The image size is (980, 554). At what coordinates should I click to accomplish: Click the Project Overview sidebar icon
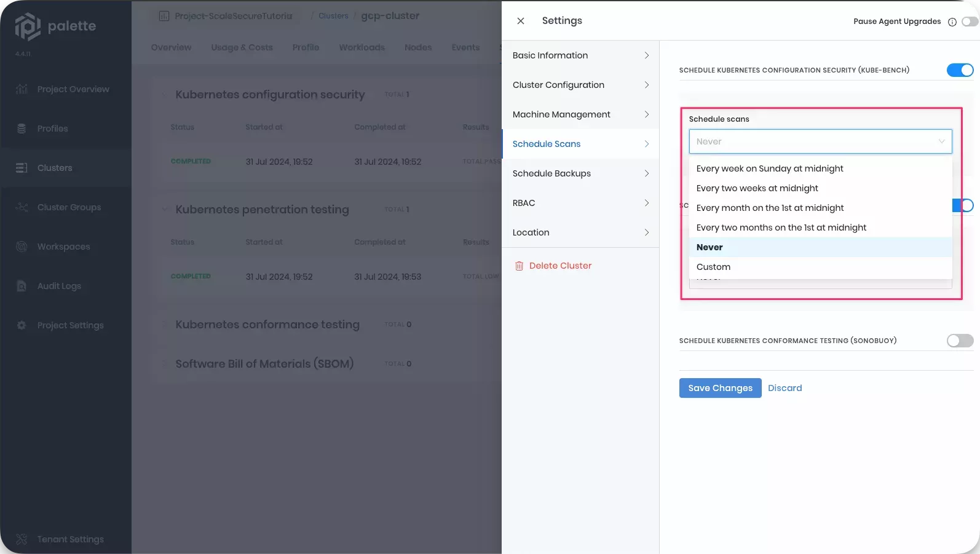pos(22,89)
